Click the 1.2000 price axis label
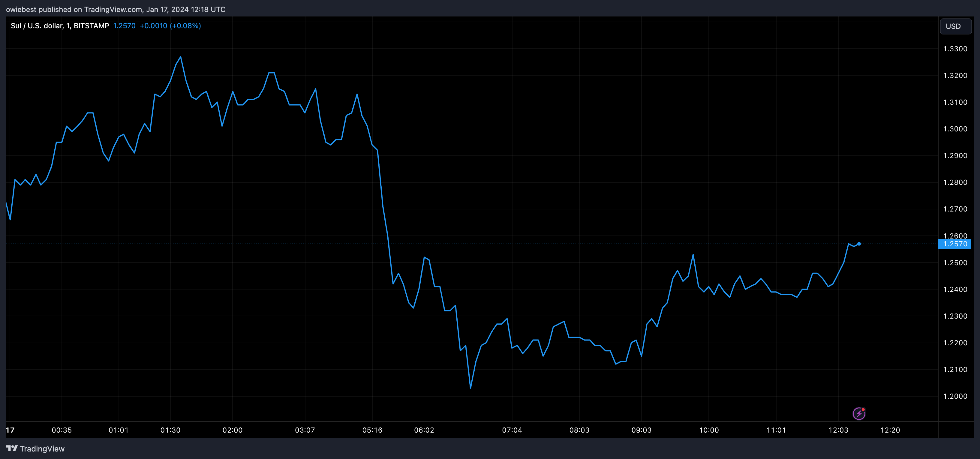Viewport: 980px width, 459px height. (955, 396)
